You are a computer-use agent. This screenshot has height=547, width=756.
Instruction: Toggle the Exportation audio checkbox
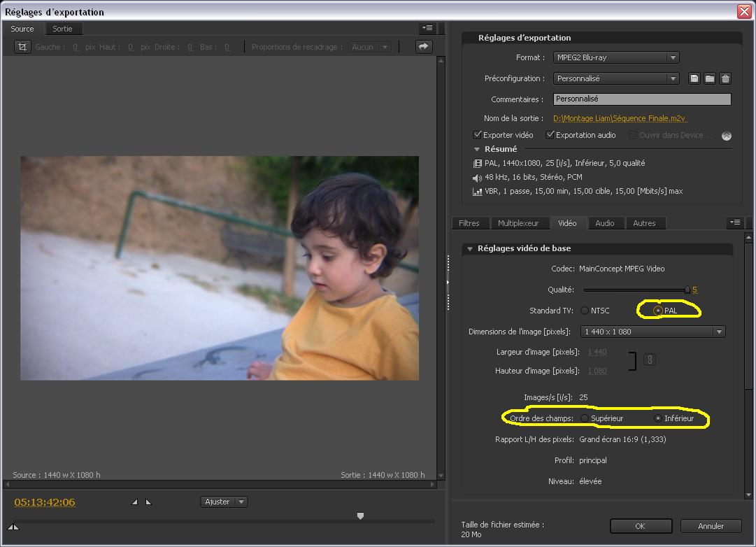(x=550, y=135)
